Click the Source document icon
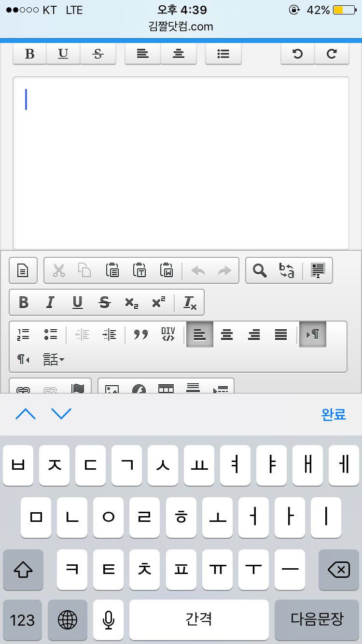This screenshot has width=362, height=644. (x=23, y=270)
